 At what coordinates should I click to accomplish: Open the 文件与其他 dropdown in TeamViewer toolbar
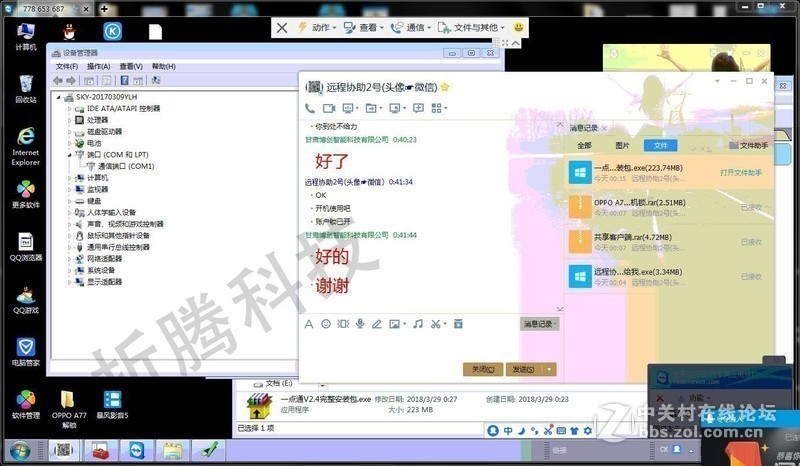(471, 28)
